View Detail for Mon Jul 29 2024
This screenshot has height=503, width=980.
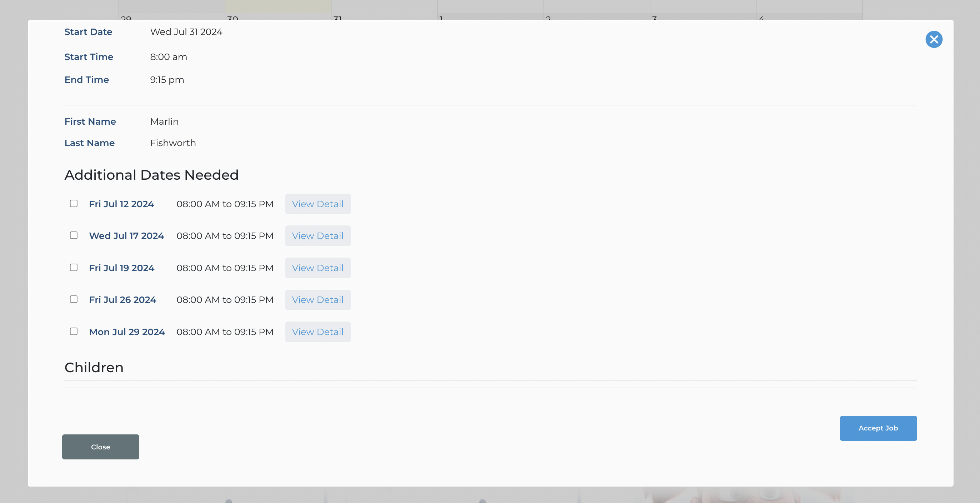point(317,332)
